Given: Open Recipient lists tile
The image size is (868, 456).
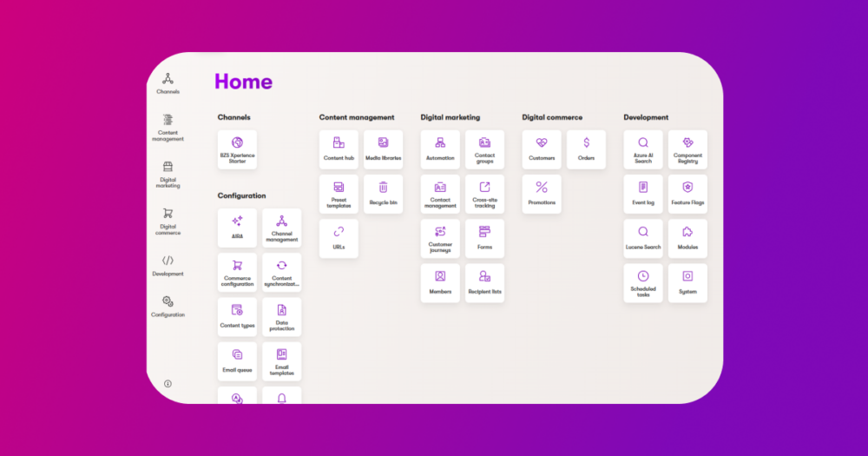Looking at the screenshot, I should (x=484, y=283).
